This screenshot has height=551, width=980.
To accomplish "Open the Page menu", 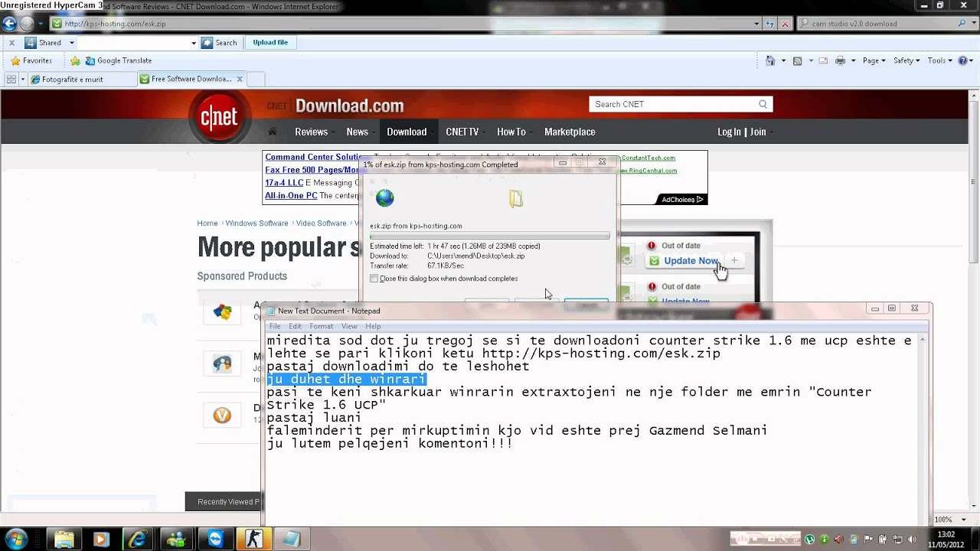I will tap(874, 60).
